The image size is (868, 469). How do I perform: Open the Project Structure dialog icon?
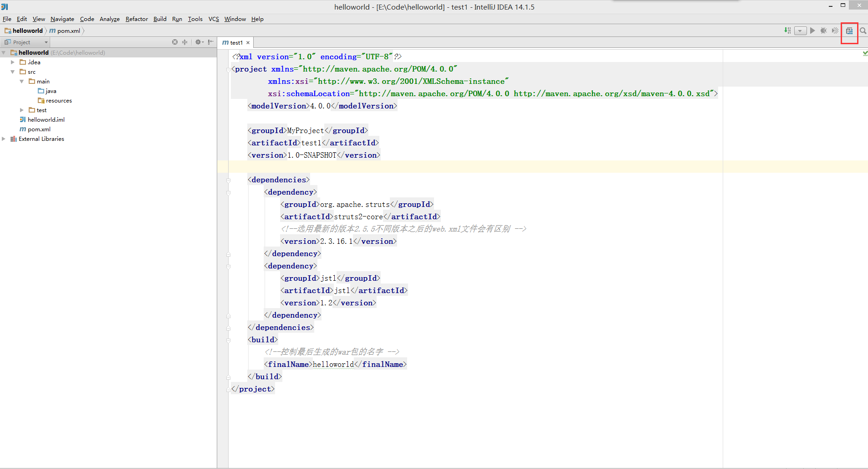point(849,31)
